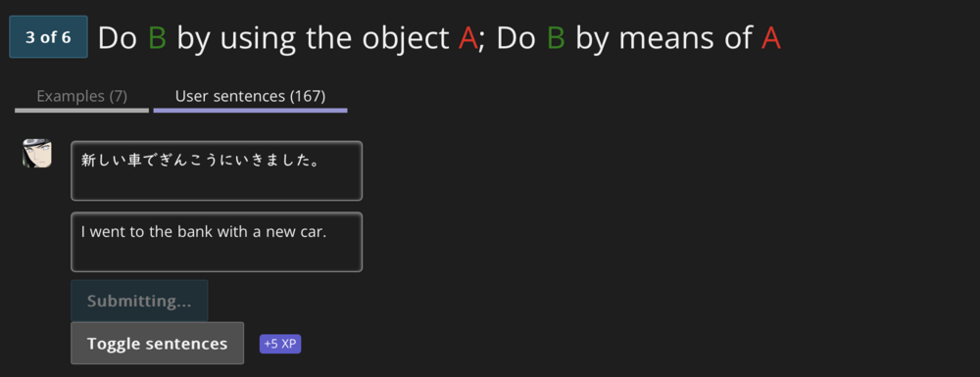Screen dimensions: 980x377
Task: Switch to the Examples (7) tab
Action: click(x=82, y=96)
